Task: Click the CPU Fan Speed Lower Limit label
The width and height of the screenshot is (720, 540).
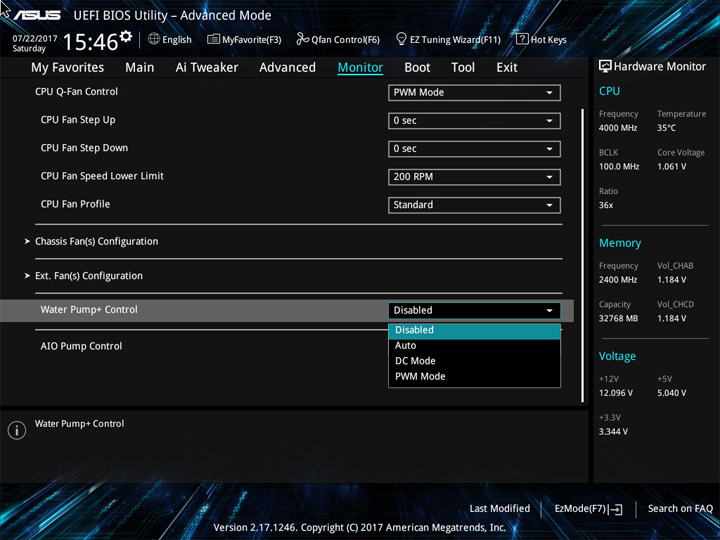Action: tap(102, 176)
